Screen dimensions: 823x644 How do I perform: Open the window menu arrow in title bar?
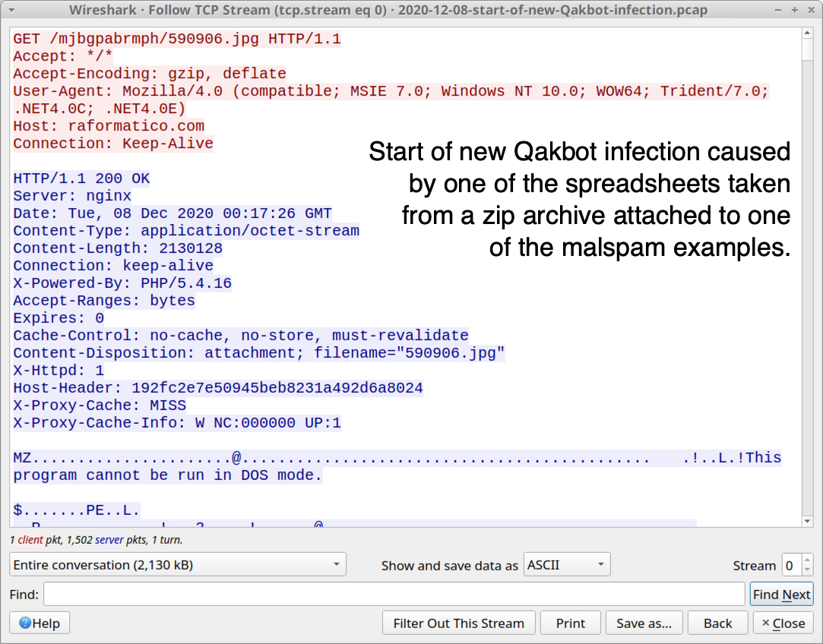pos(11,10)
